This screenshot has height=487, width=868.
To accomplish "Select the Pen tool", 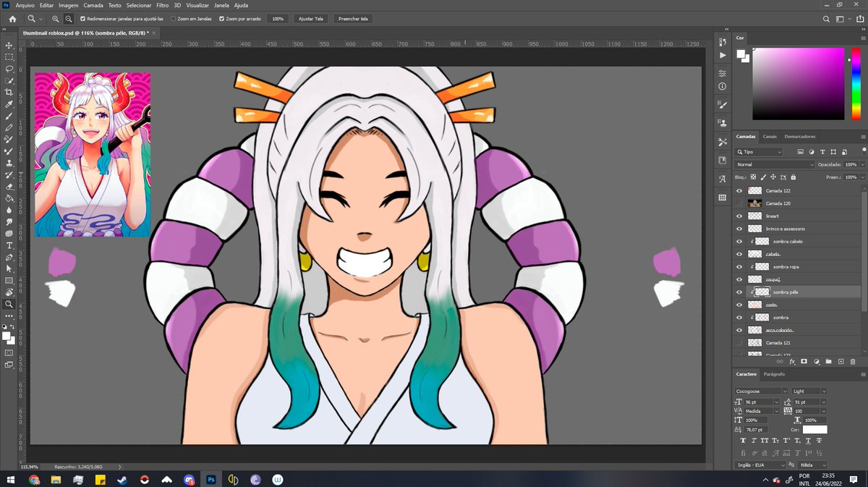I will point(9,257).
